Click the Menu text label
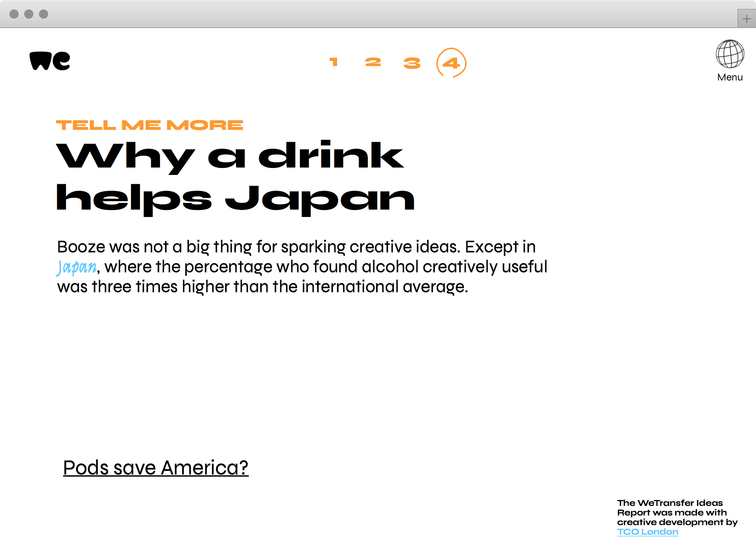Screen dimensions: 756x555 point(730,77)
